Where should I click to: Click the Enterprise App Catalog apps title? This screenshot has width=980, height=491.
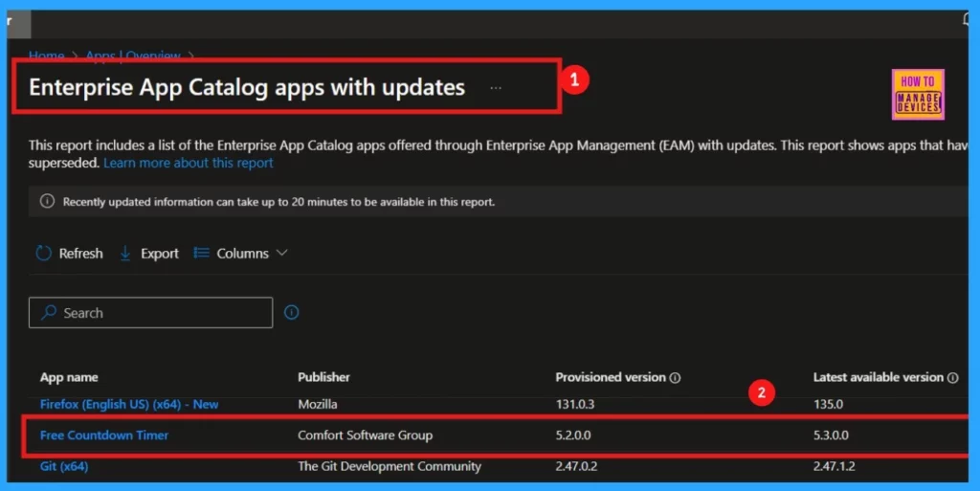[247, 87]
